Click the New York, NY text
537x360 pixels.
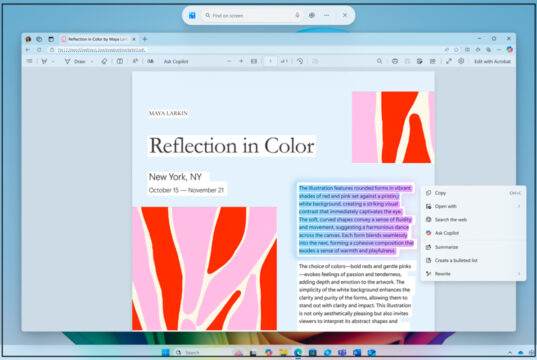coord(175,177)
